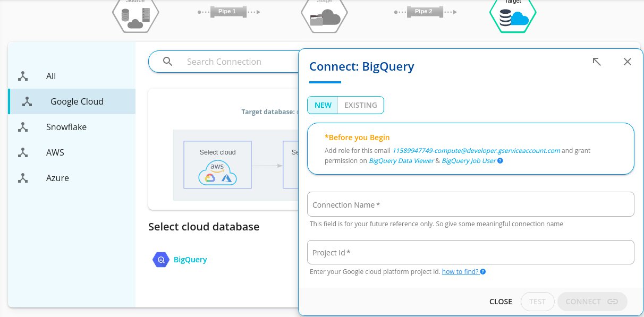Close the Connect: BigQuery dialog
Screen dimensions: 644x317
pyautogui.click(x=628, y=62)
